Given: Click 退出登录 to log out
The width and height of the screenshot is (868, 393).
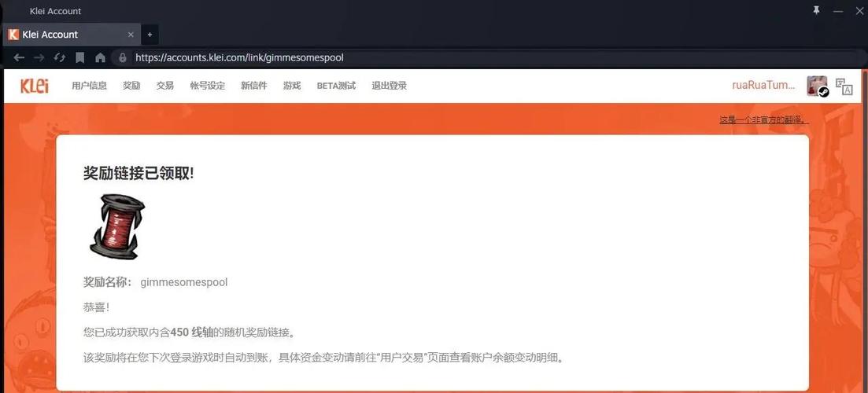Looking at the screenshot, I should 390,86.
